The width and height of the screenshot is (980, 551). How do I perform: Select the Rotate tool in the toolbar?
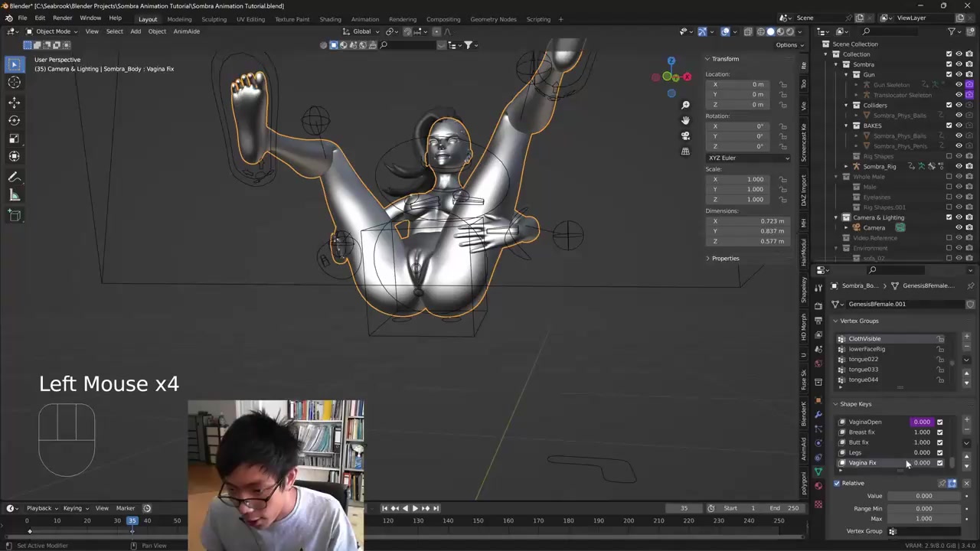14,120
